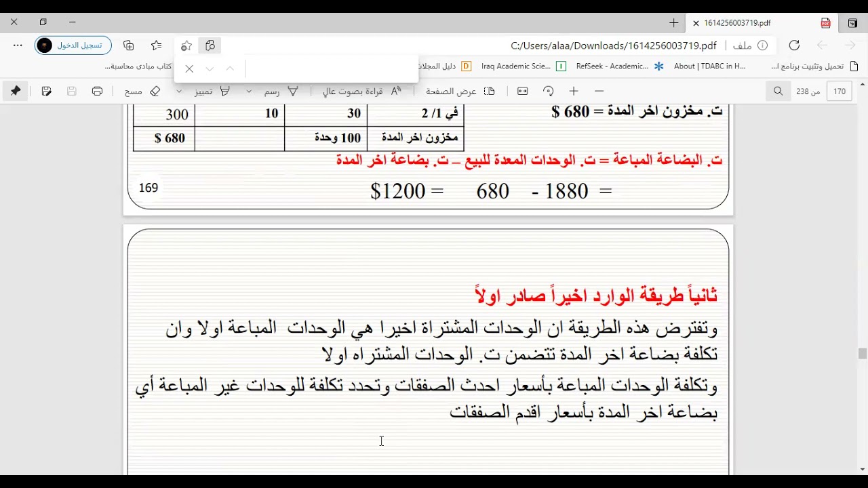Click PDF toolbar search magnifier
This screenshot has width=868, height=488.
[x=778, y=91]
